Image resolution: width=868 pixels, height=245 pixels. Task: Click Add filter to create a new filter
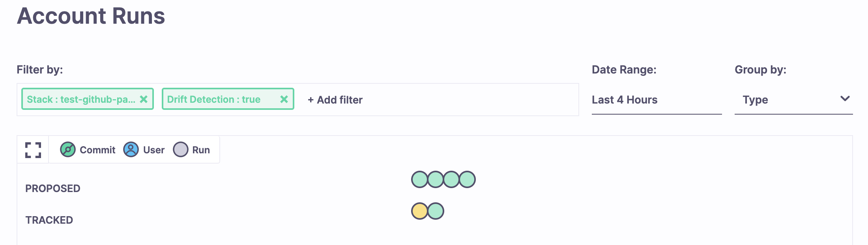point(335,100)
